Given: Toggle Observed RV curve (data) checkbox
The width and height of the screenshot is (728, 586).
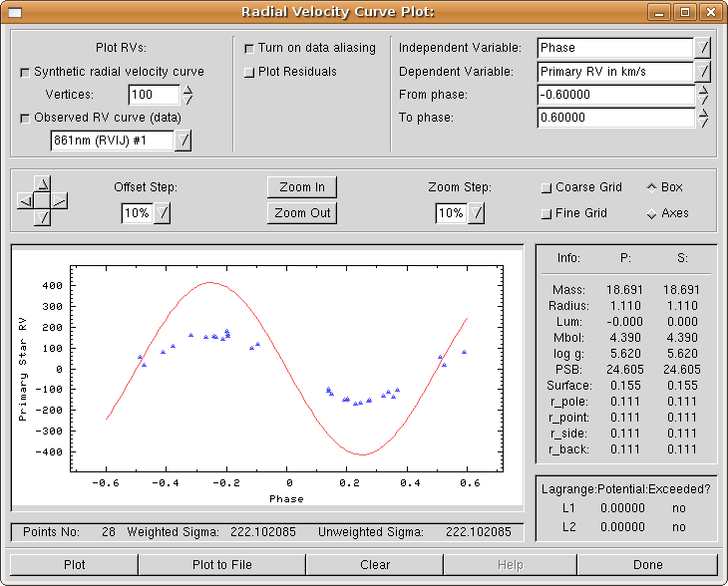Looking at the screenshot, I should coord(25,119).
